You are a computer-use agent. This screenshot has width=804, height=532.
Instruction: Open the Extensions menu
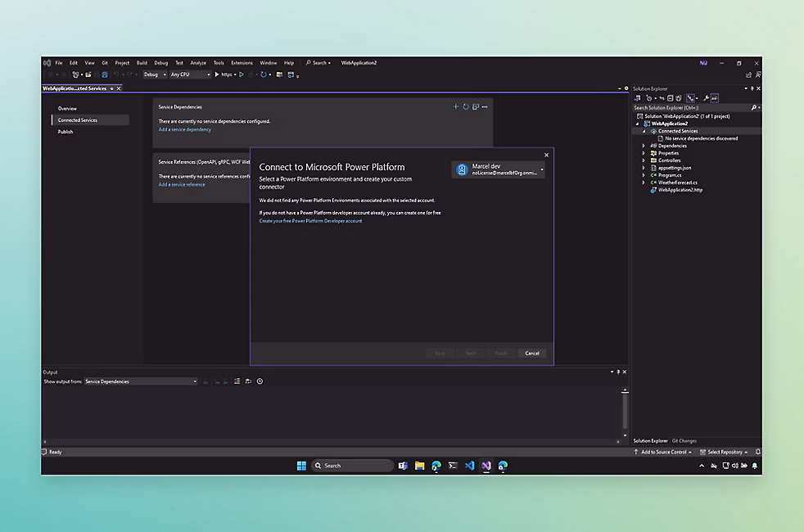242,62
